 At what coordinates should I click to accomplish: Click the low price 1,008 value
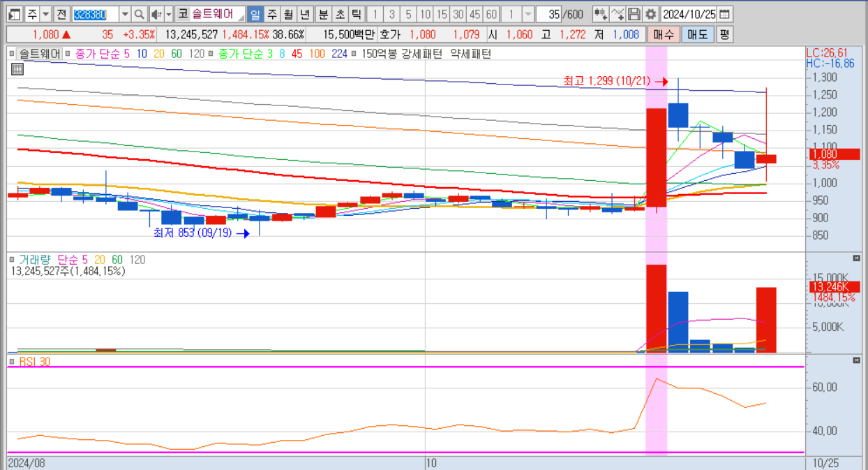tap(626, 34)
